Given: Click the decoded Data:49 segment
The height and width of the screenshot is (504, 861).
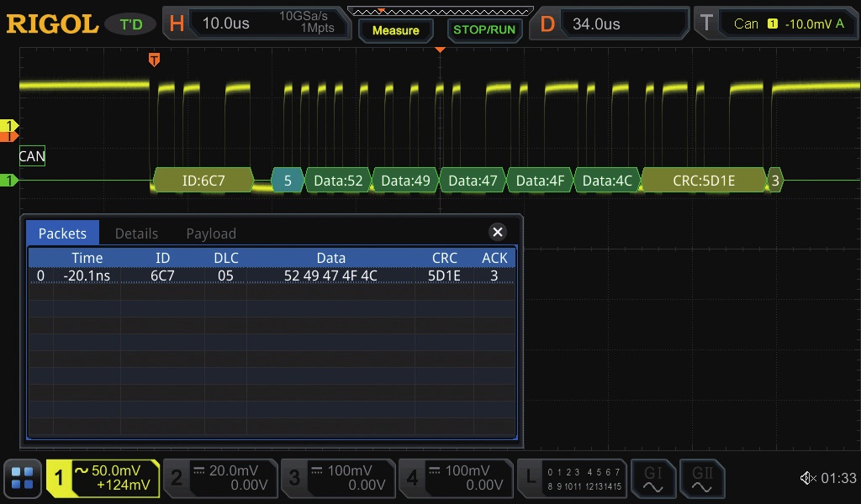Looking at the screenshot, I should tap(406, 181).
